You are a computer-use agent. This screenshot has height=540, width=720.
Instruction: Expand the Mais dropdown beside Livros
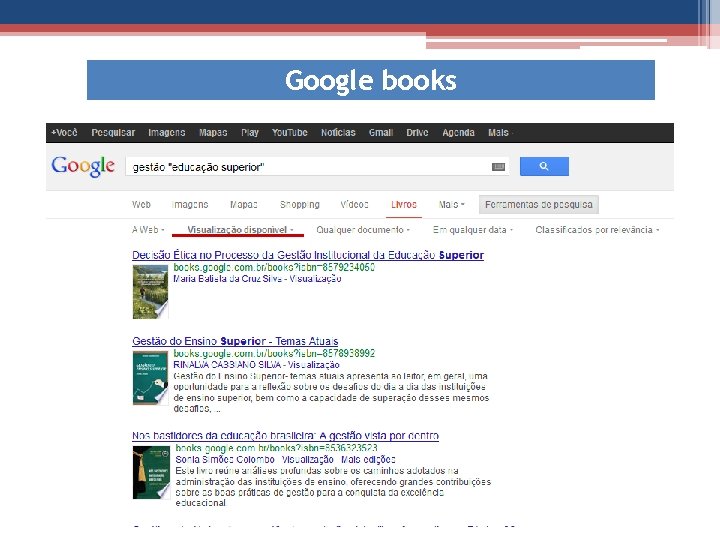[451, 205]
